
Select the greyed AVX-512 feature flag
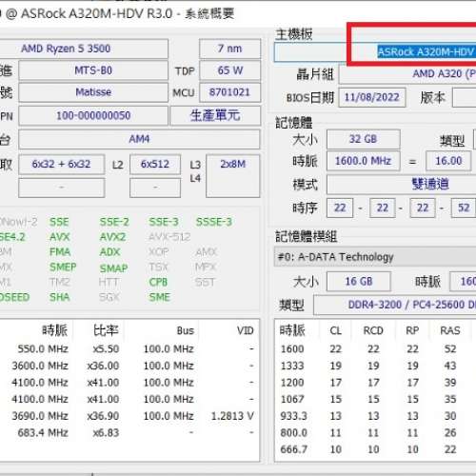pos(169,237)
